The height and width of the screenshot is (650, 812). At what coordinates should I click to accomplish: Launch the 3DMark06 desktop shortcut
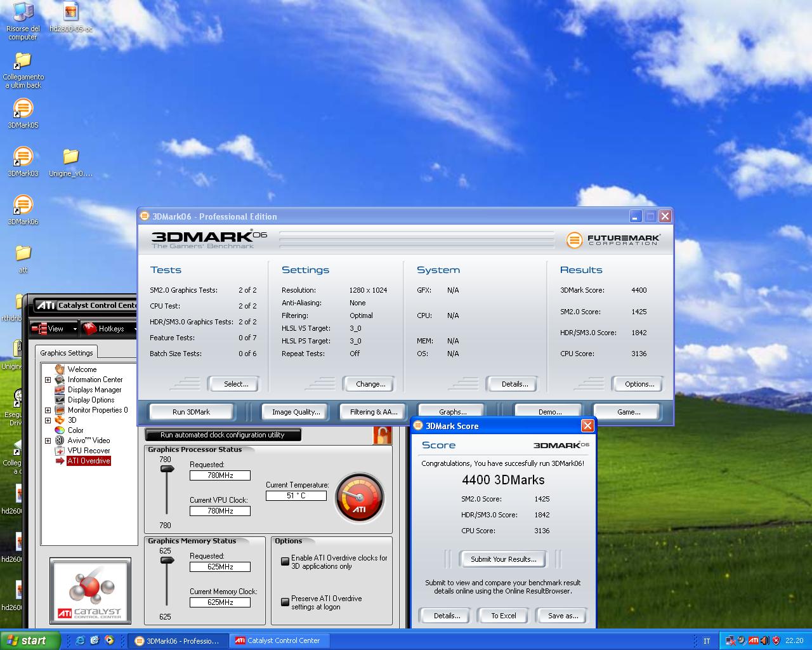coord(23,210)
